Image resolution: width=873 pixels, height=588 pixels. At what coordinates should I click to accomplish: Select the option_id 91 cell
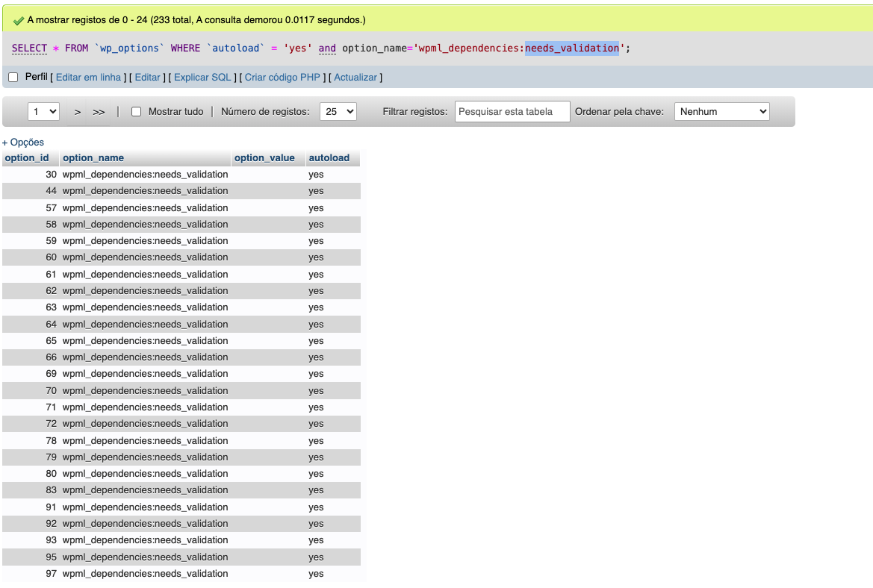click(31, 507)
